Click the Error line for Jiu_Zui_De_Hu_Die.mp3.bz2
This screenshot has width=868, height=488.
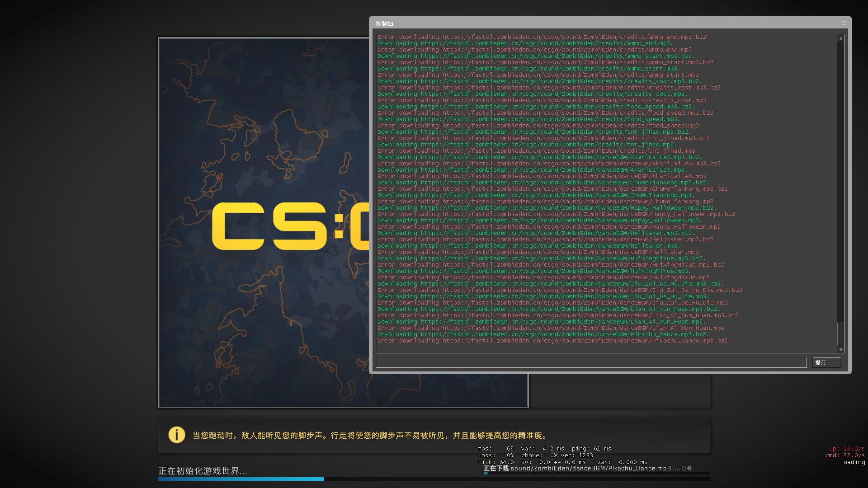pyautogui.click(x=560, y=290)
